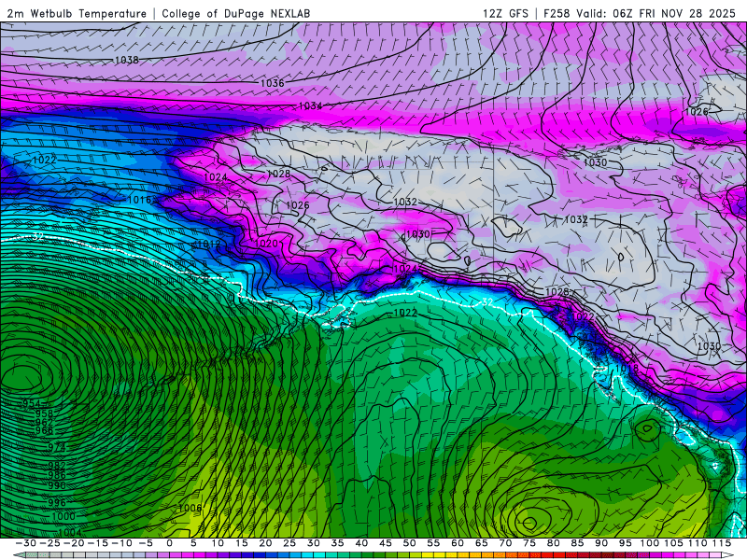Click the 982 pressure contour label
The image size is (747, 560).
tap(57, 466)
